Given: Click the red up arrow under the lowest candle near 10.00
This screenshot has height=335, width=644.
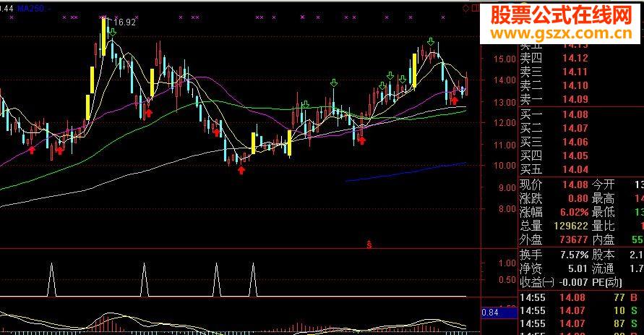Looking at the screenshot, I should (241, 170).
